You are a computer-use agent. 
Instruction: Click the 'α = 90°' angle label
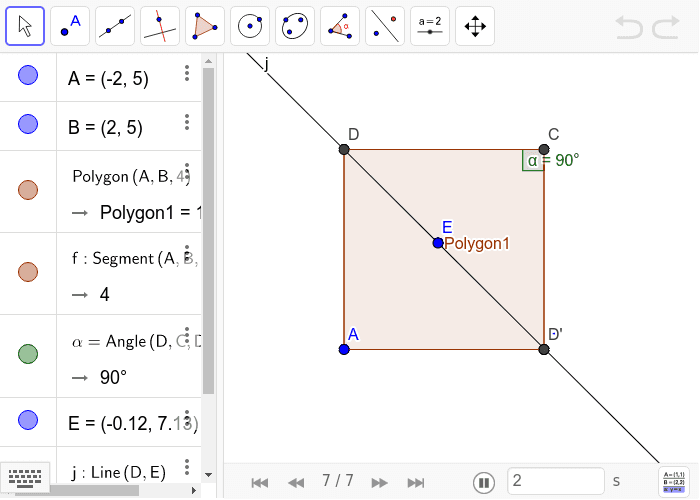pyautogui.click(x=553, y=160)
